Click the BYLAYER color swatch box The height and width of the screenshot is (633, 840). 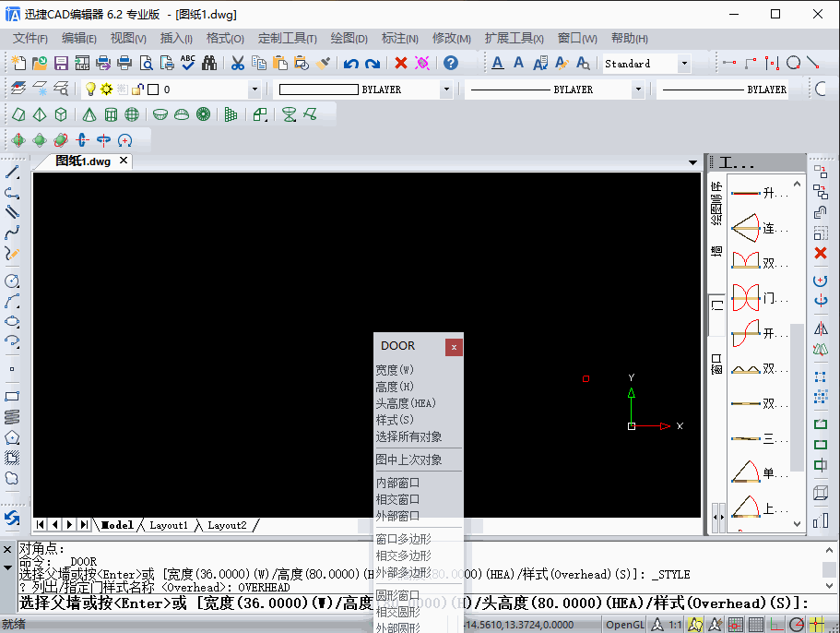point(319,90)
